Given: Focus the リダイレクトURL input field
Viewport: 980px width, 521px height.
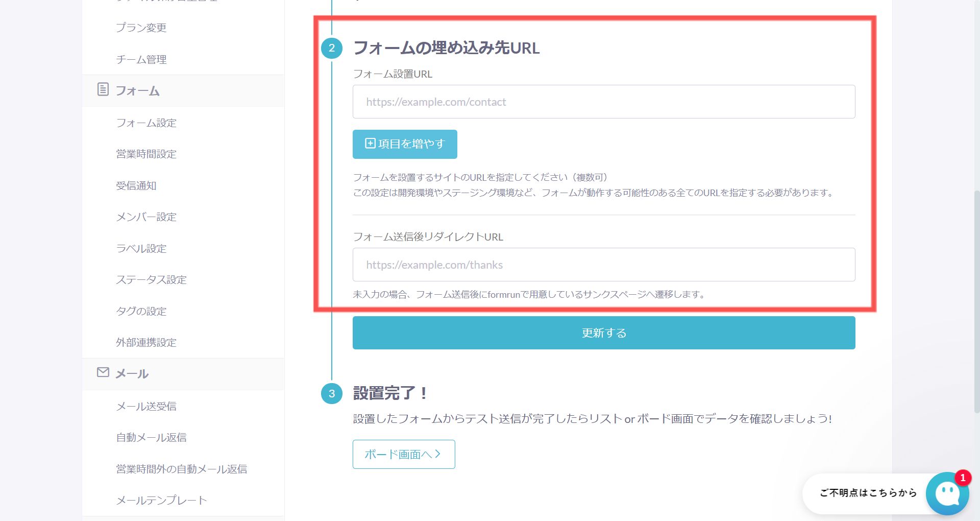Looking at the screenshot, I should (603, 265).
